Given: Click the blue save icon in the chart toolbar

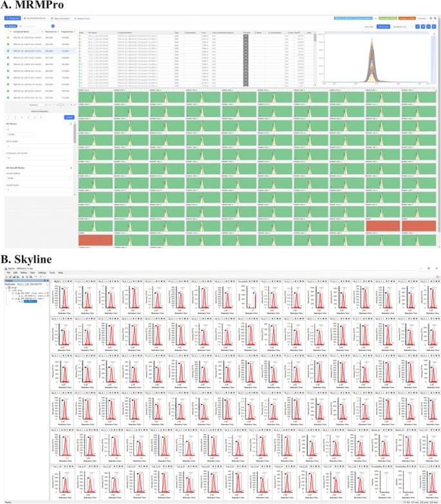Looking at the screenshot, I should coord(423,26).
